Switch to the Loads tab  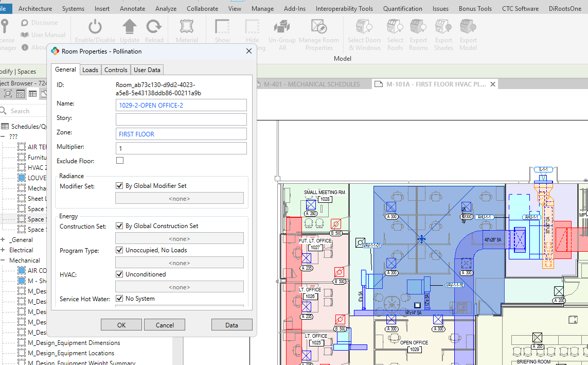coord(90,70)
